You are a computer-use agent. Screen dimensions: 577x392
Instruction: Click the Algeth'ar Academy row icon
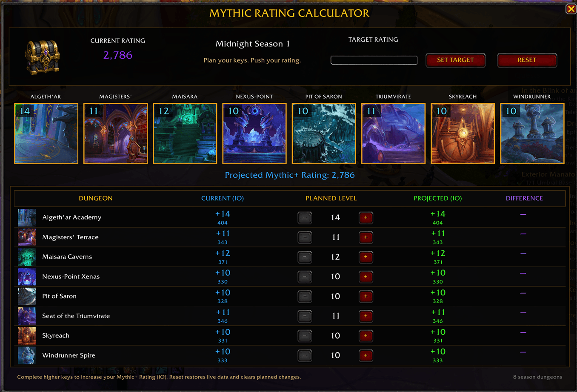click(27, 217)
